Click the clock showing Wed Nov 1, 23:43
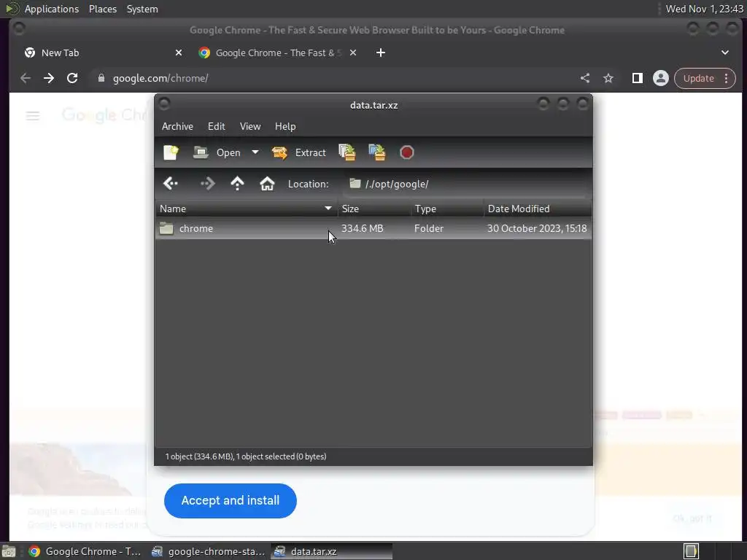The height and width of the screenshot is (560, 747). pyautogui.click(x=704, y=9)
